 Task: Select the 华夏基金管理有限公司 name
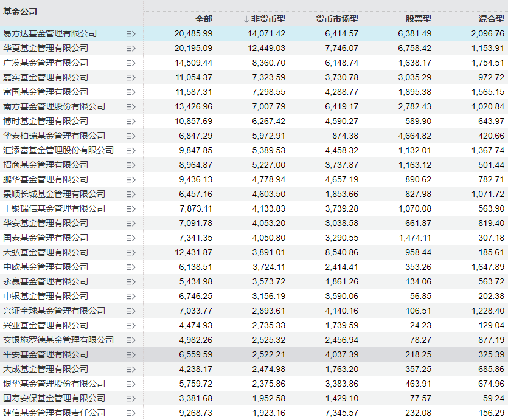click(46, 48)
